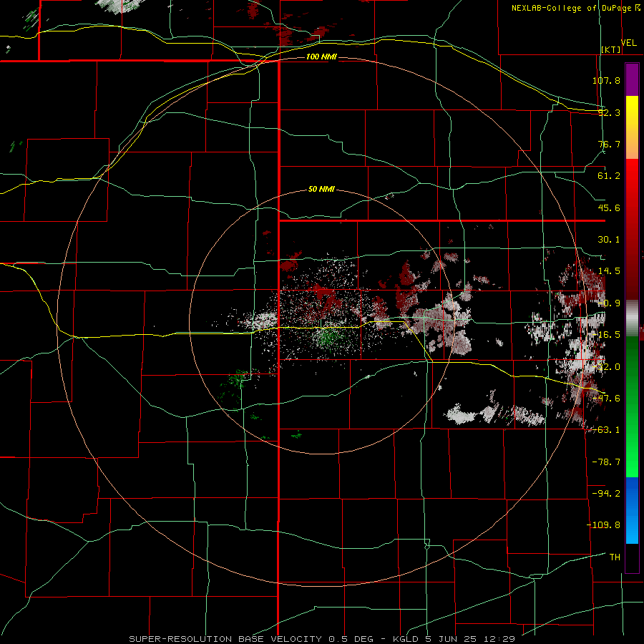This screenshot has width=644, height=644.
Task: Click the 92.3 velocity scale value
Action: [x=609, y=112]
